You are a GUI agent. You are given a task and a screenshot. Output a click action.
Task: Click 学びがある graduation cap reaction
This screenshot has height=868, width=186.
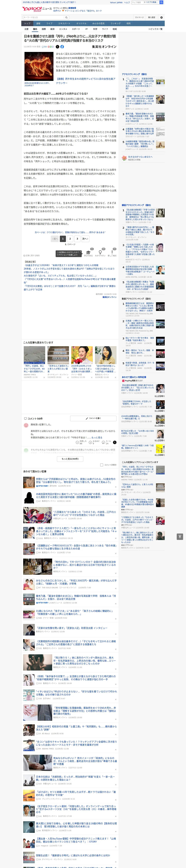[89, 253]
